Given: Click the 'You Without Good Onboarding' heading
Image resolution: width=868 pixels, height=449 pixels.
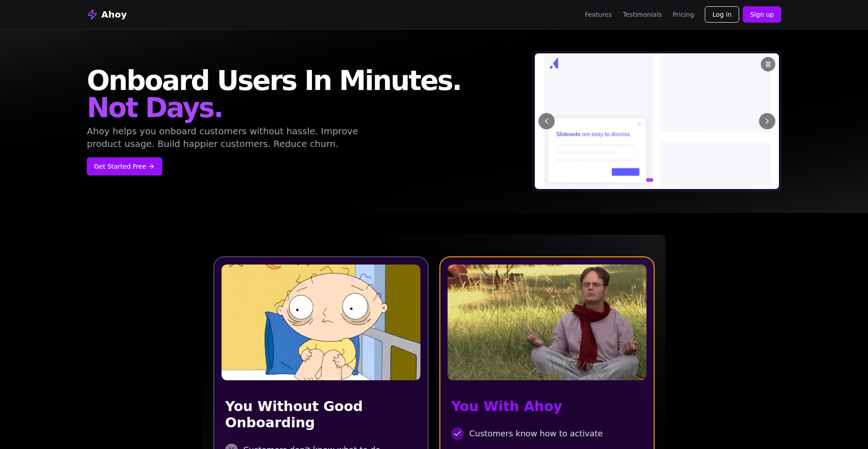Looking at the screenshot, I should coord(294,414).
